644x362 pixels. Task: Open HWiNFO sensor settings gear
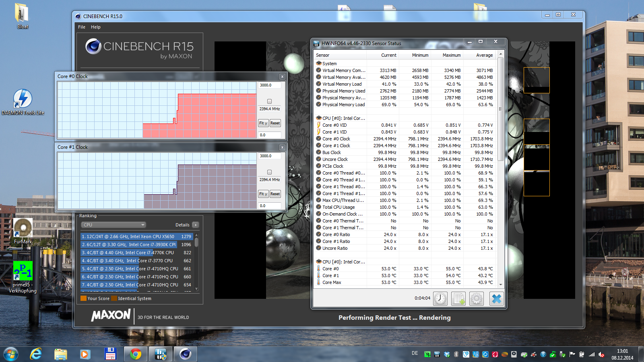click(x=477, y=298)
